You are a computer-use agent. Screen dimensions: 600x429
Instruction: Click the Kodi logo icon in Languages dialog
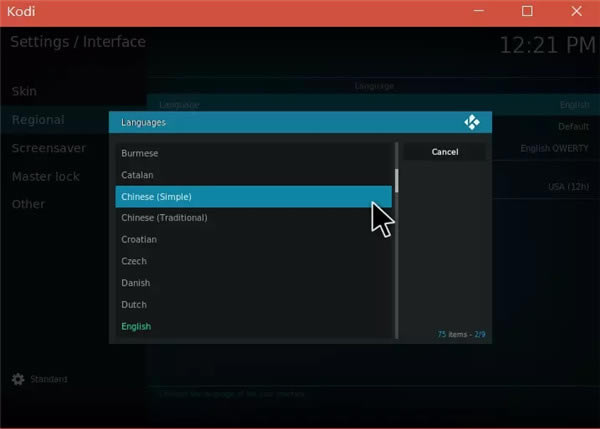472,122
